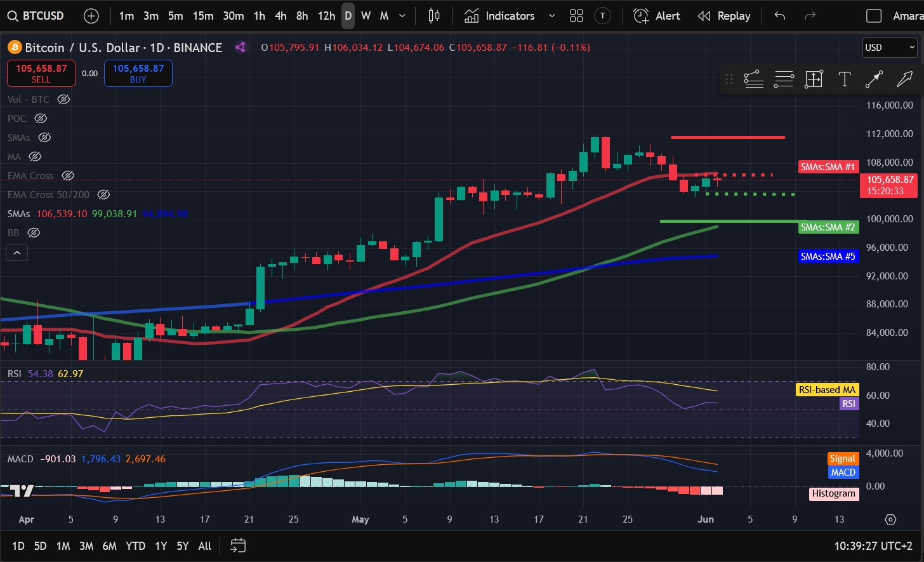Switch to the 1m timeframe
Image resolution: width=924 pixels, height=562 pixels.
(x=126, y=16)
